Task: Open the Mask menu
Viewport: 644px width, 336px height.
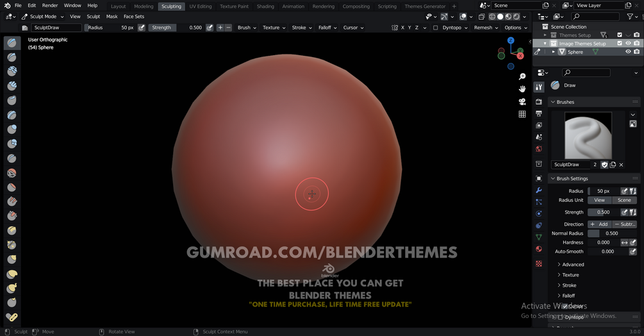Action: pos(111,17)
